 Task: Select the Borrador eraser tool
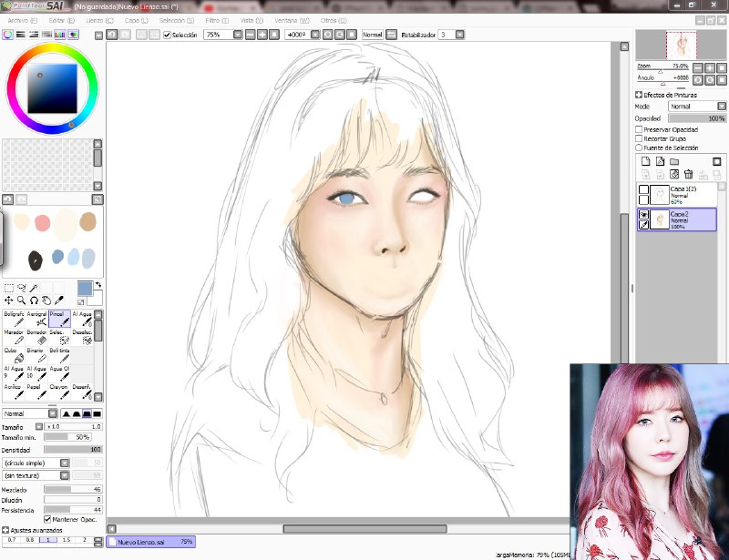(x=36, y=338)
